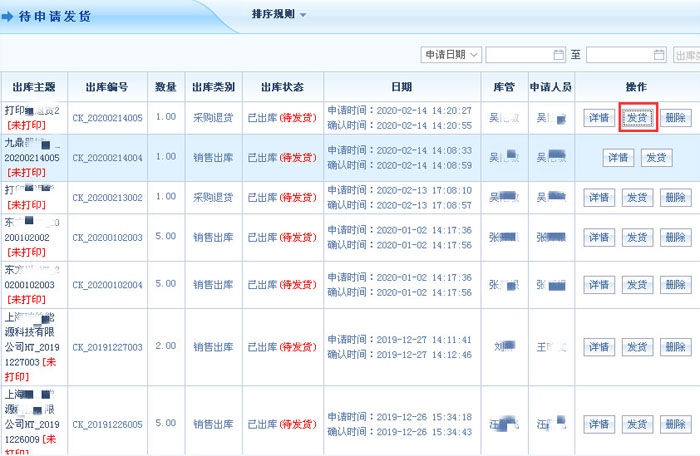View 详情 of order CK_20200214004

(617, 158)
